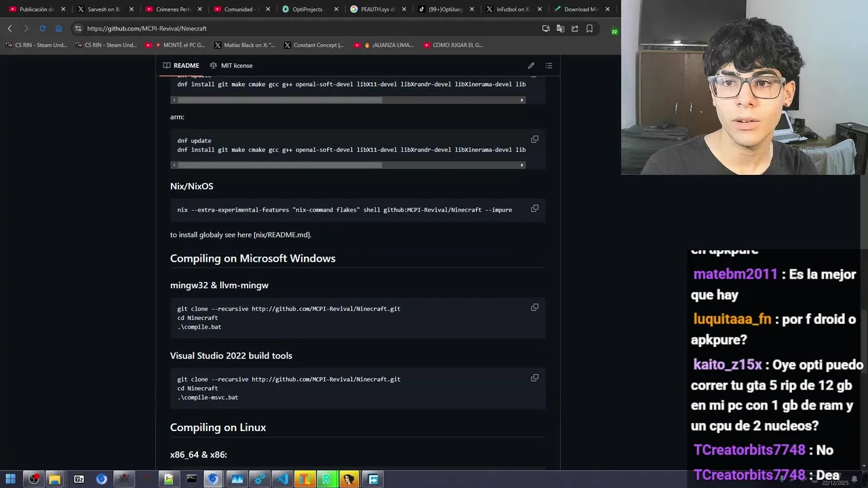This screenshot has height=488, width=868.
Task: Open the green extension badge showing 22
Action: (x=614, y=30)
